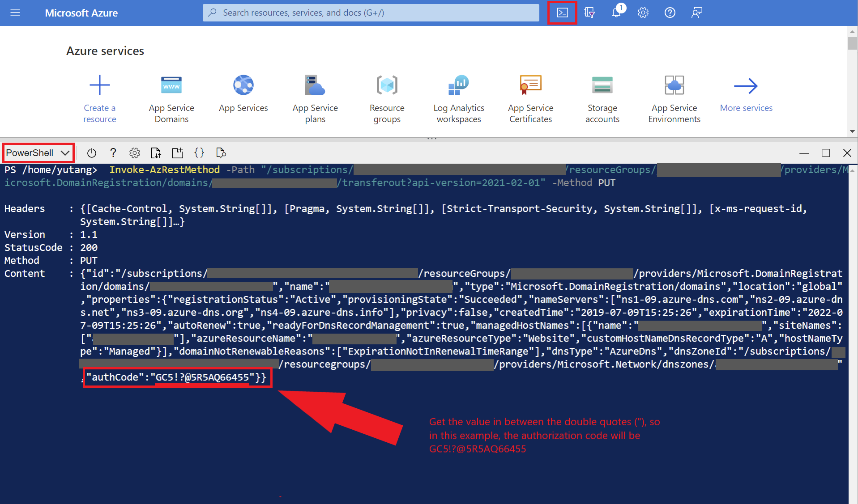
Task: Restart Cloud Shell with the power icon
Action: [91, 152]
